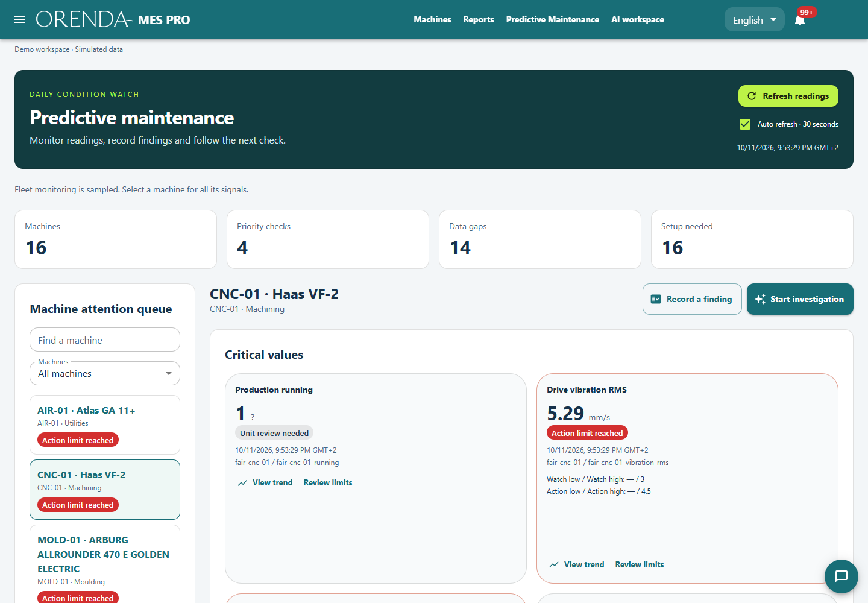Screen dimensions: 868x603
Task: Click Record a finding
Action: 692,299
